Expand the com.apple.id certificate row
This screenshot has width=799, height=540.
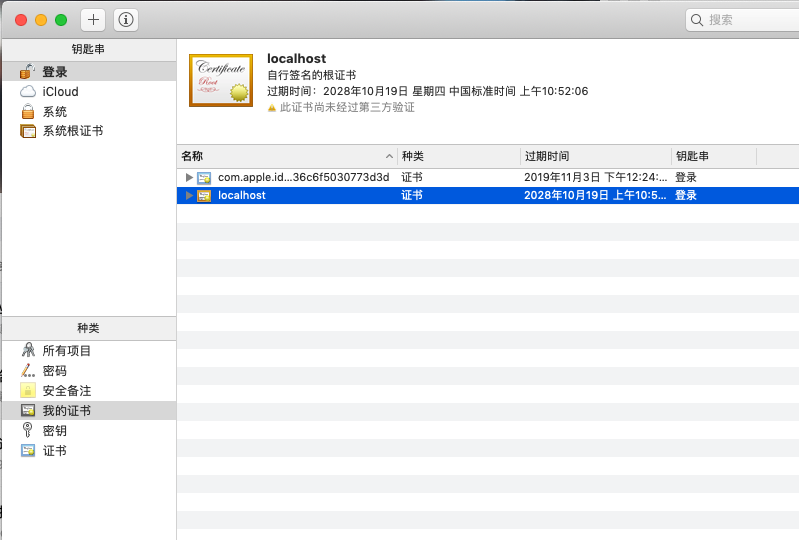click(x=189, y=177)
